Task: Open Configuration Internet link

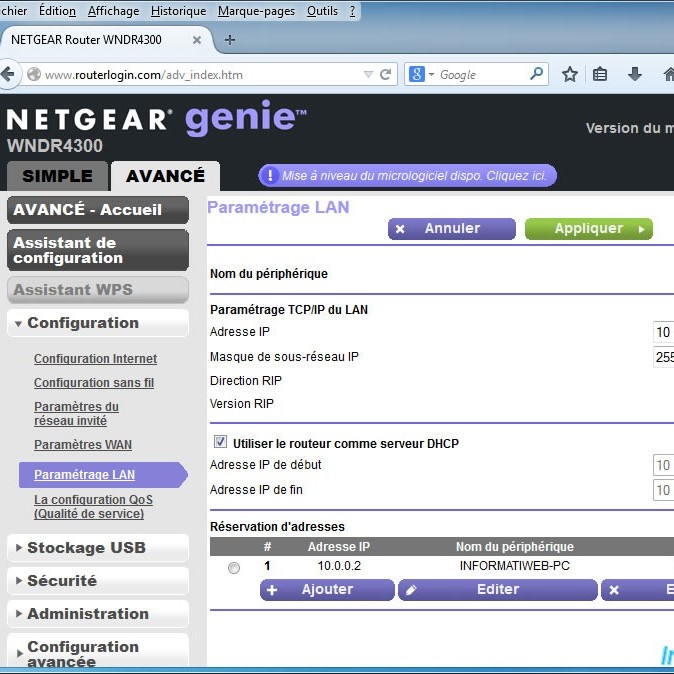Action: pyautogui.click(x=95, y=358)
